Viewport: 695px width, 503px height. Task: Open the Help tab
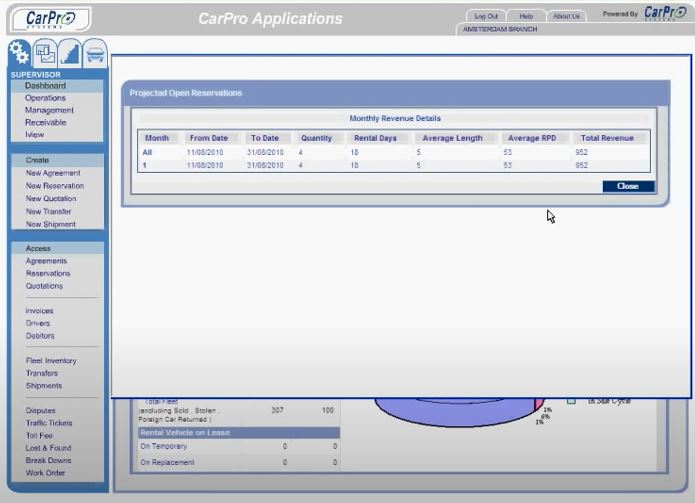[526, 16]
